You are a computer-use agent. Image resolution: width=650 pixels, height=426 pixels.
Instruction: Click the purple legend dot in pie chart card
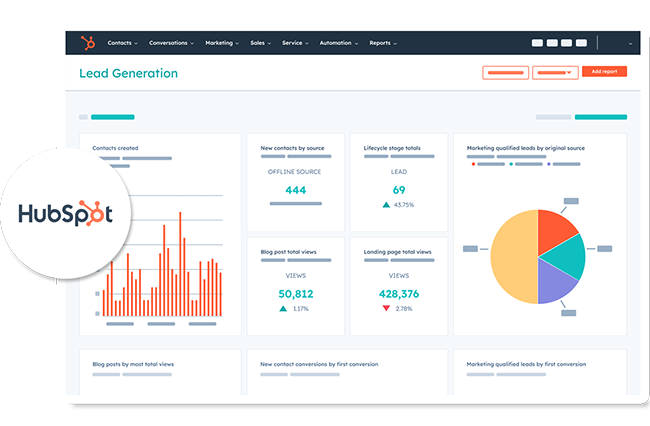[549, 164]
